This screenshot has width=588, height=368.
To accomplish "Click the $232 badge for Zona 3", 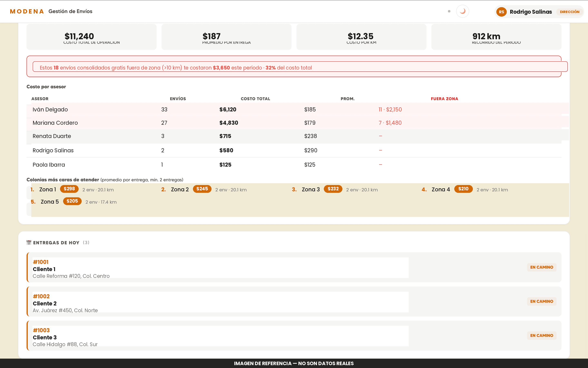I will [333, 189].
